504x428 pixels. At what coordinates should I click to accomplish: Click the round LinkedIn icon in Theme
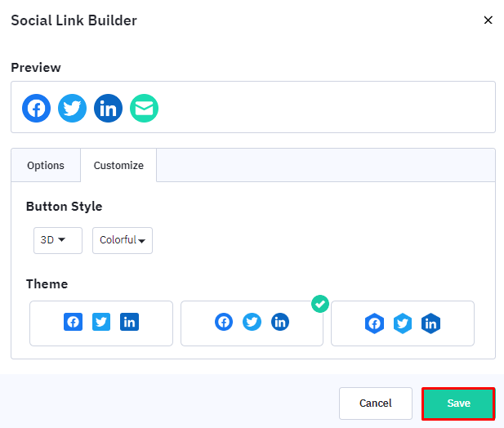pos(280,322)
